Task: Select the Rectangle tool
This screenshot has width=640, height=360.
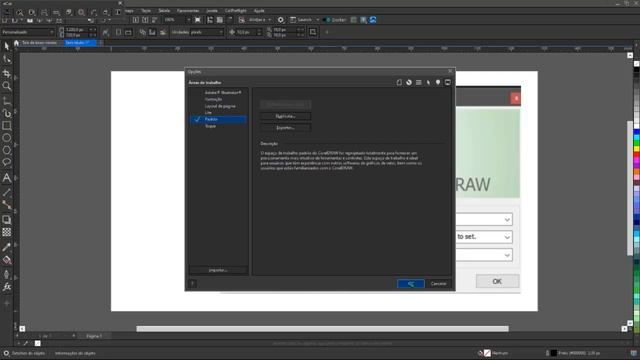Action: tap(7, 126)
